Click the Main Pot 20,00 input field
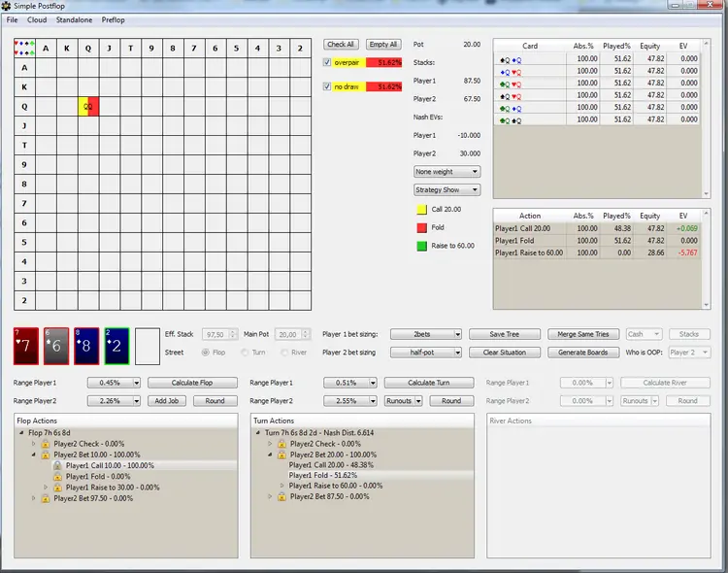Image resolution: width=728 pixels, height=573 pixels. coord(292,334)
